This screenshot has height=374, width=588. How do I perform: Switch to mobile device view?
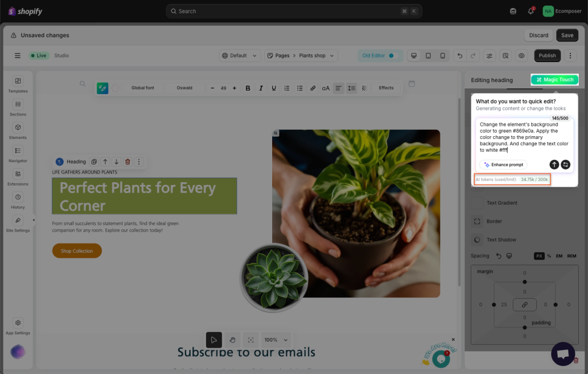pos(443,56)
